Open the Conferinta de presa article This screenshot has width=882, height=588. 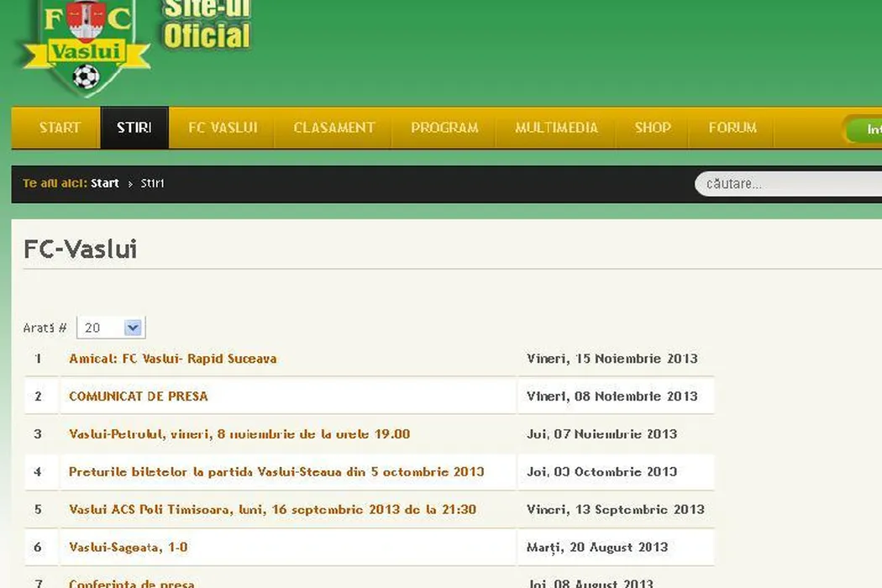pyautogui.click(x=131, y=582)
